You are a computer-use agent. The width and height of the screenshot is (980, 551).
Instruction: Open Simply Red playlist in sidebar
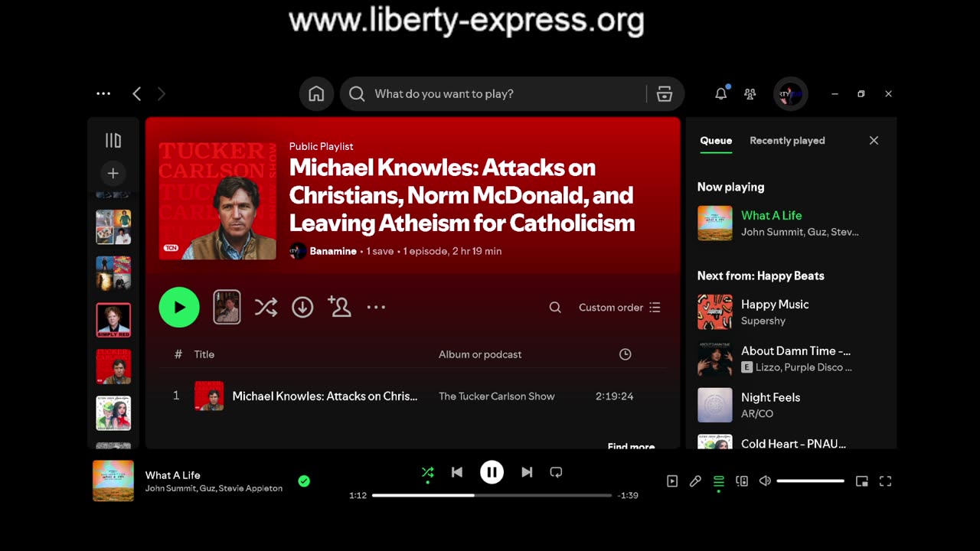(x=113, y=320)
